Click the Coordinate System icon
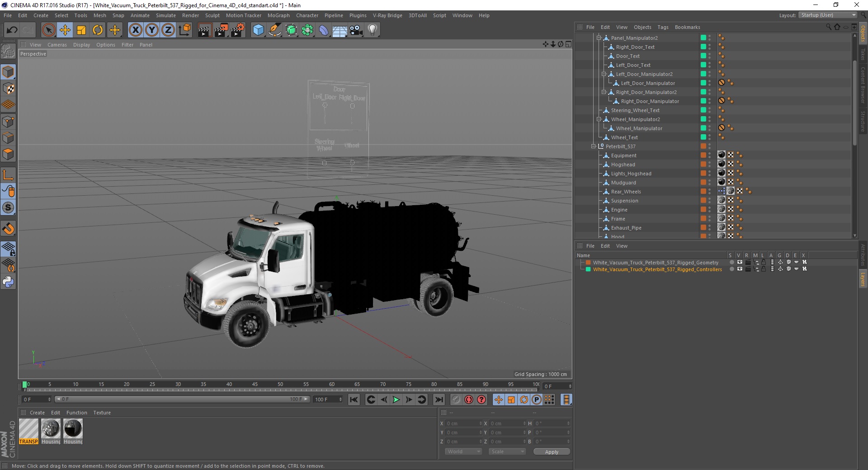 [x=184, y=30]
